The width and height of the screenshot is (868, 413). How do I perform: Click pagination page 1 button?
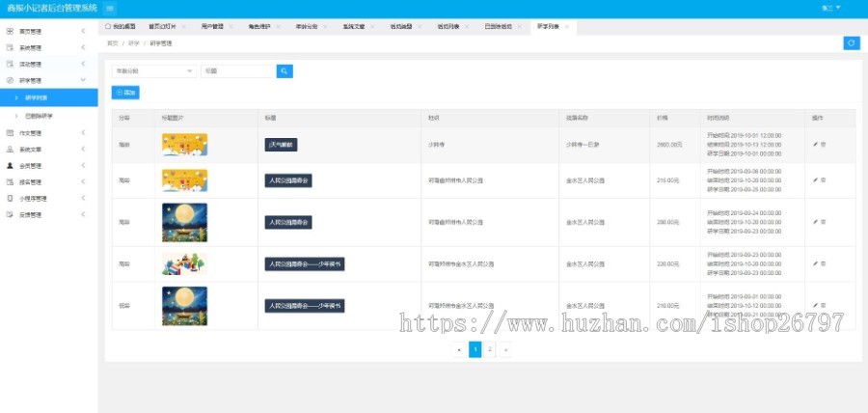pyautogui.click(x=475, y=349)
